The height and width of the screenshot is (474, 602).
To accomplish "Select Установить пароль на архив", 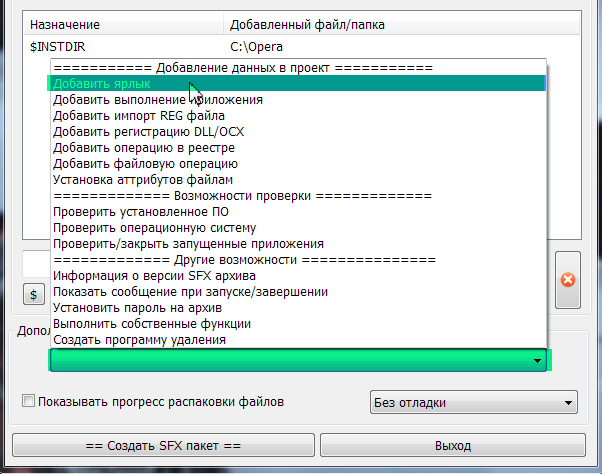I will [x=136, y=308].
